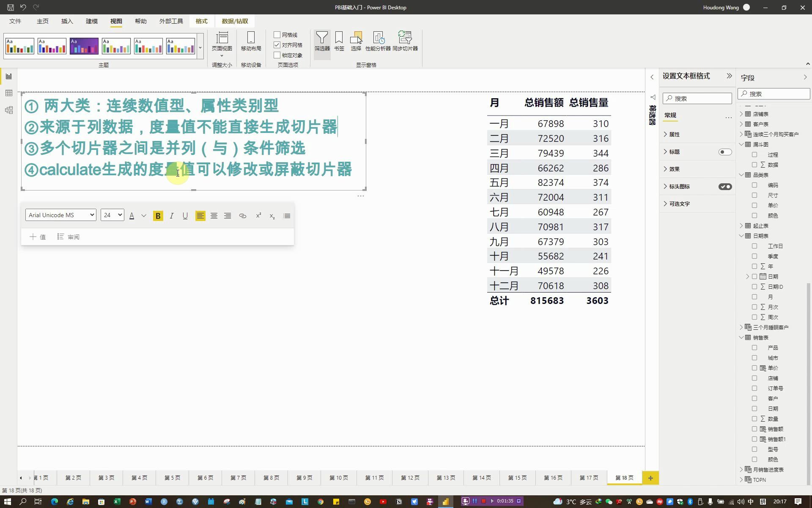Image resolution: width=812 pixels, height=508 pixels.
Task: Select the purple dark theme thumbnail
Action: pos(84,46)
